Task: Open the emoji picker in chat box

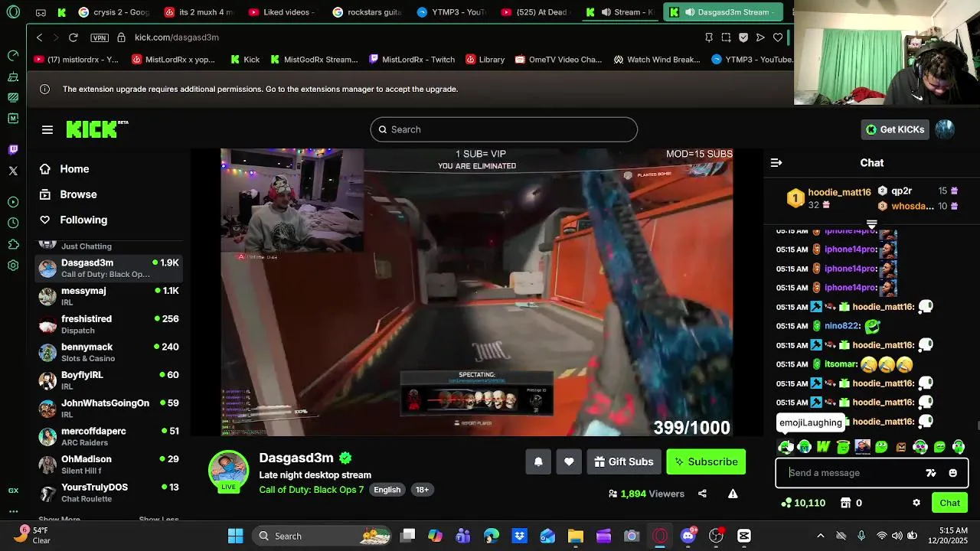Action: (x=953, y=473)
